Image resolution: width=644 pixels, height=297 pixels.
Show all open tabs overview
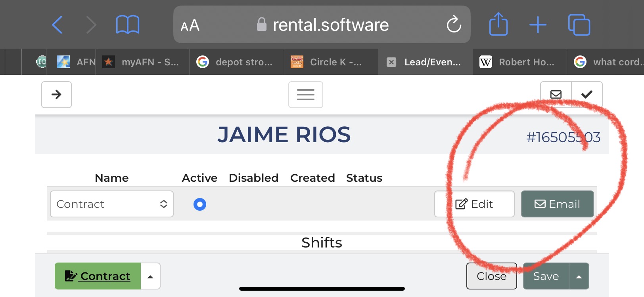tap(579, 25)
